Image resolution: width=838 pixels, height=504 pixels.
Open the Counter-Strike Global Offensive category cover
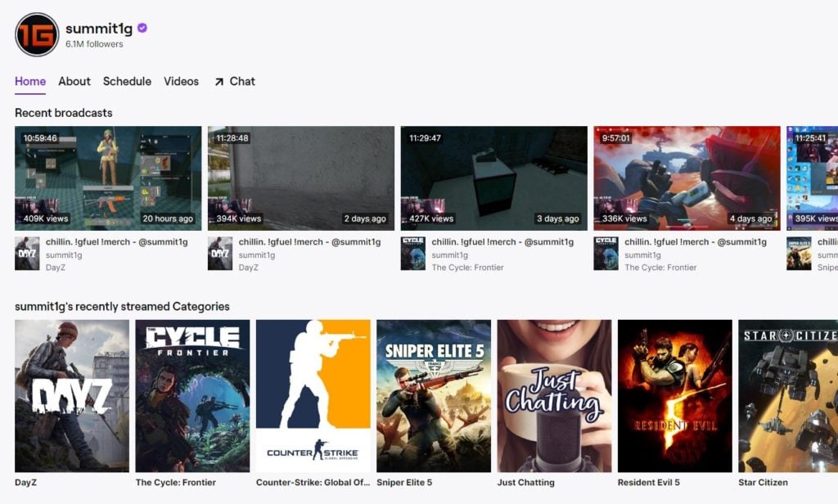click(313, 395)
